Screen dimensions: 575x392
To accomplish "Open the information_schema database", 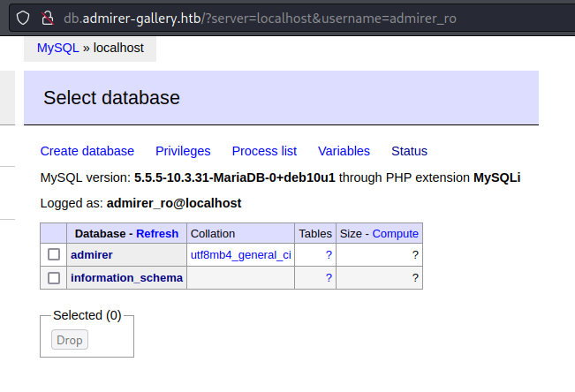I will pyautogui.click(x=126, y=278).
